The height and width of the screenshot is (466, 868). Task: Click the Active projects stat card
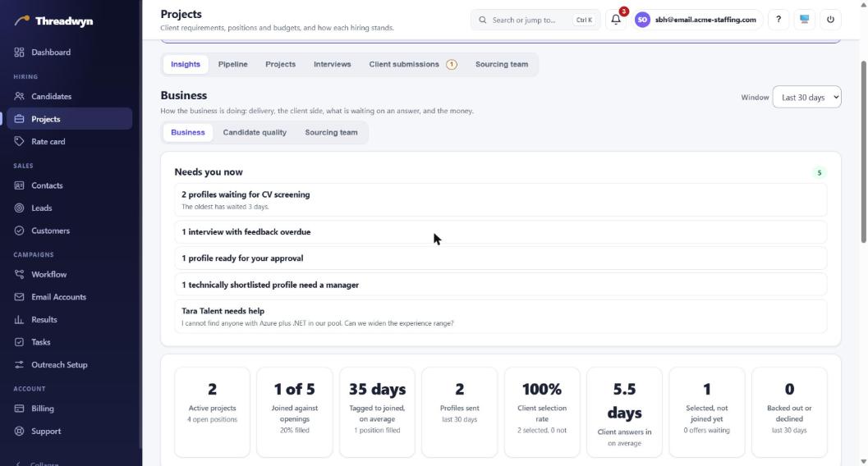tap(212, 413)
